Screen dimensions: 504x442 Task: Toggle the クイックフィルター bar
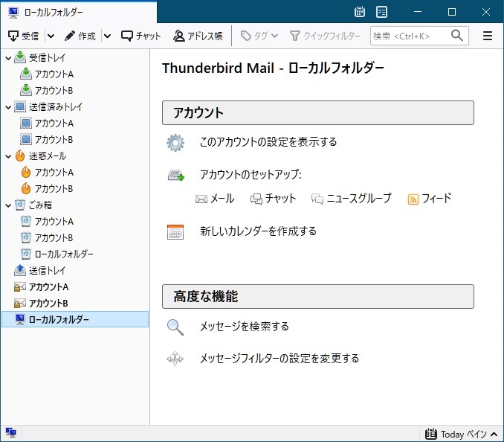(325, 36)
